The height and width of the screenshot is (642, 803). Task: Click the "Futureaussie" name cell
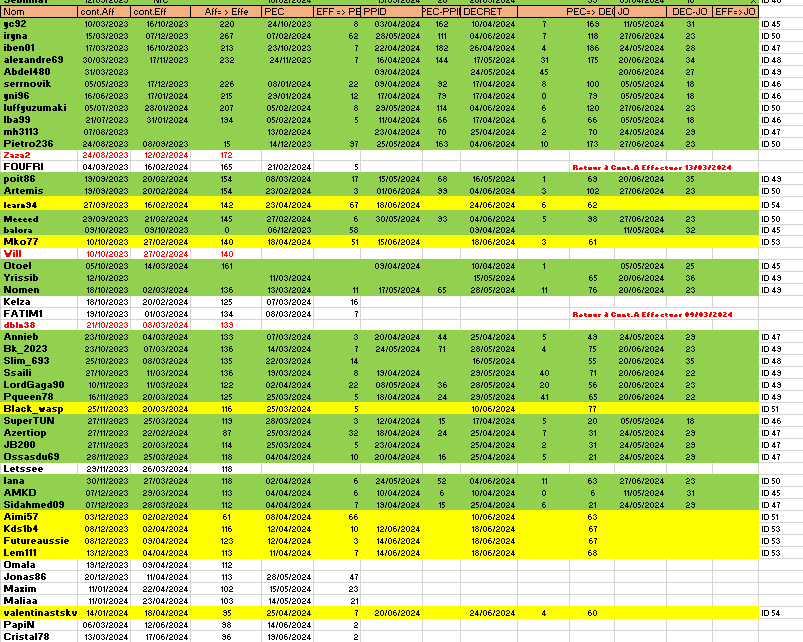pyautogui.click(x=39, y=541)
